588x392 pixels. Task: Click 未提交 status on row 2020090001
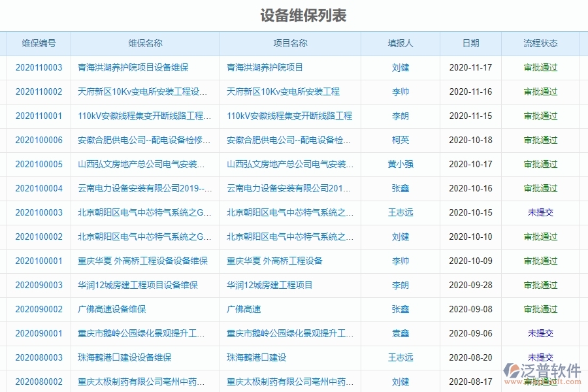(x=541, y=333)
